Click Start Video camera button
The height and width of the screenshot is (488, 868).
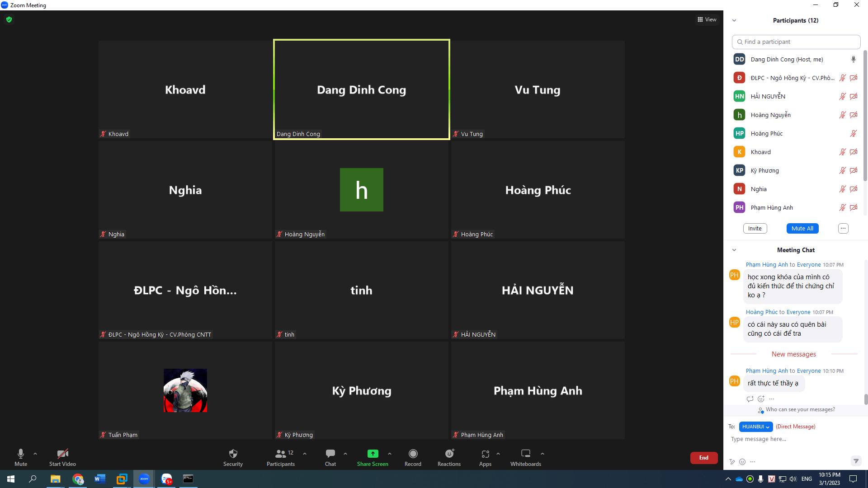(62, 457)
